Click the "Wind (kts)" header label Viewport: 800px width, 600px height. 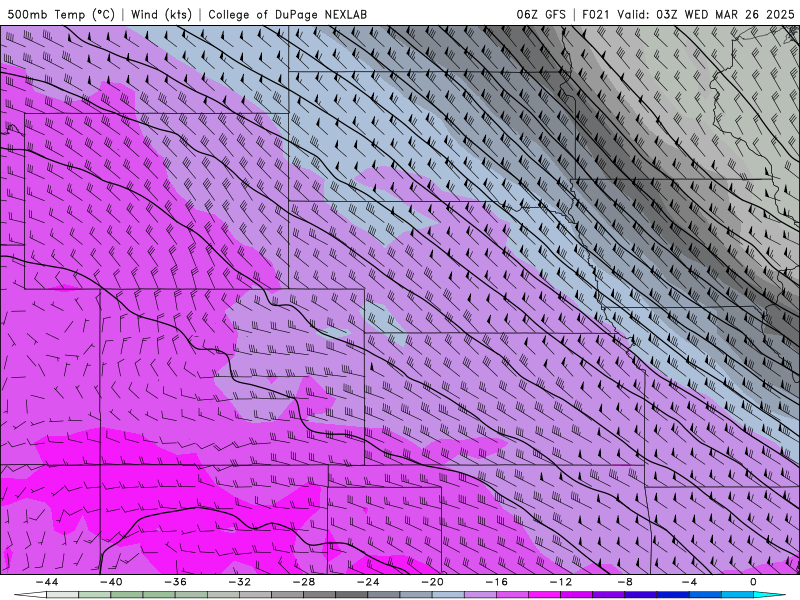(x=161, y=14)
